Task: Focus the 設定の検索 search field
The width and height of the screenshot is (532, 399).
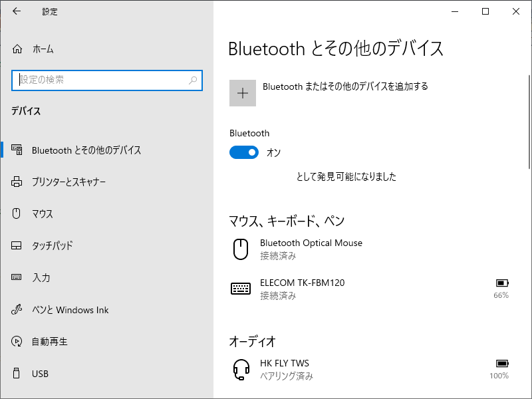Action: [x=107, y=80]
